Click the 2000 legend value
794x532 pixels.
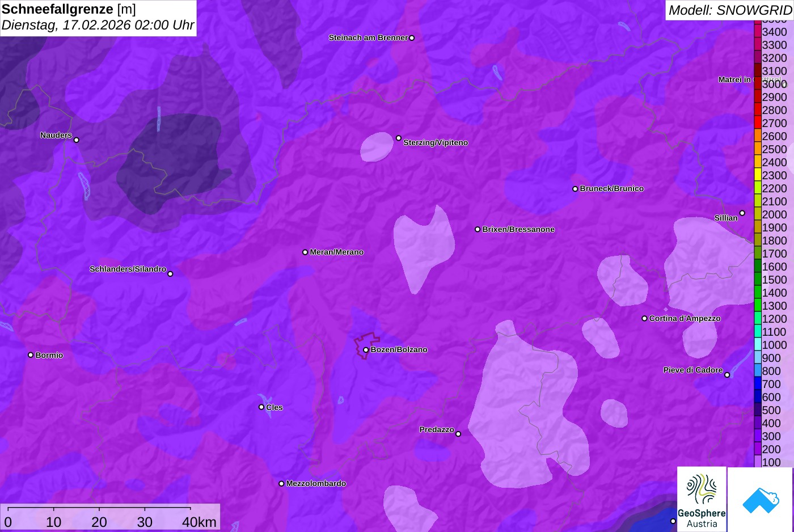(774, 214)
